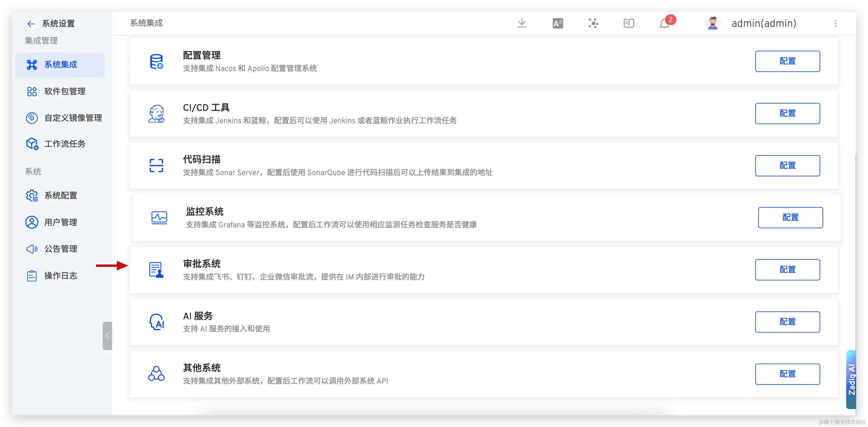Open the notification bell icon
The height and width of the screenshot is (427, 868).
[x=664, y=24]
